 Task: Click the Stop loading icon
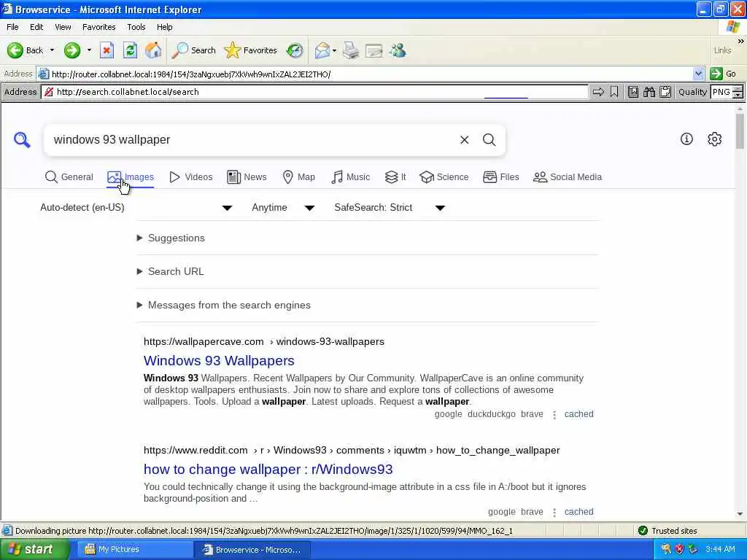107,50
